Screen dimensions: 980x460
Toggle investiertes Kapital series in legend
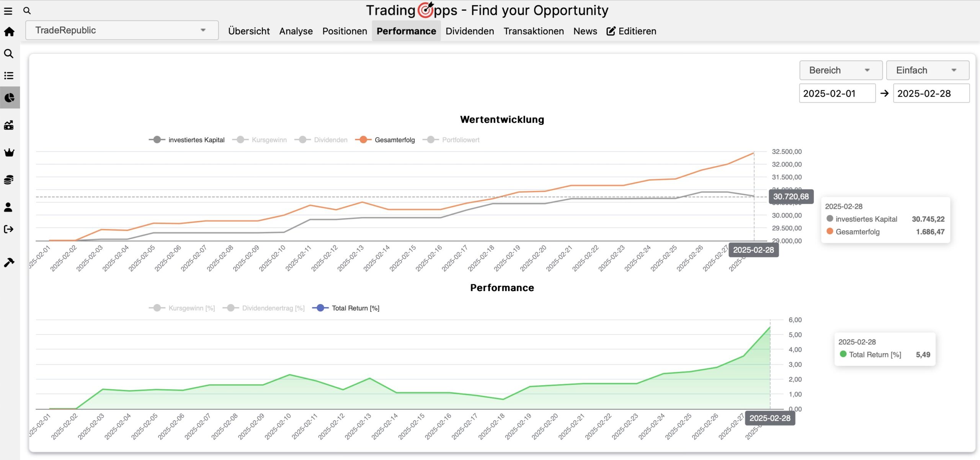pyautogui.click(x=187, y=140)
